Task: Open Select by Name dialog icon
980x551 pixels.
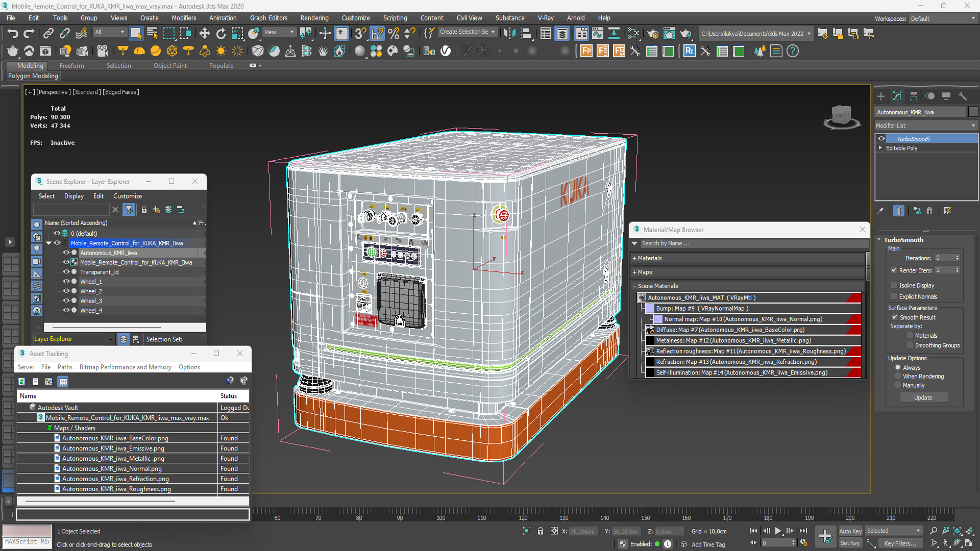Action: [x=152, y=34]
